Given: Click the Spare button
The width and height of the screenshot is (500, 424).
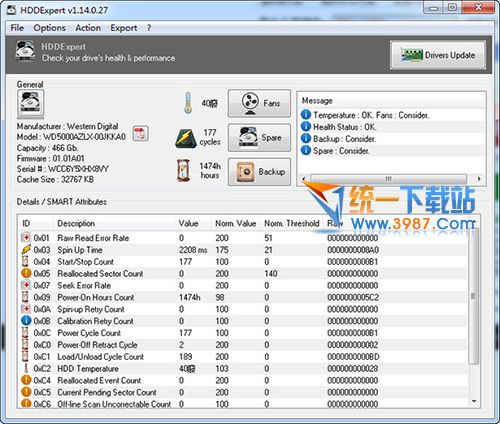Looking at the screenshot, I should coord(259,137).
